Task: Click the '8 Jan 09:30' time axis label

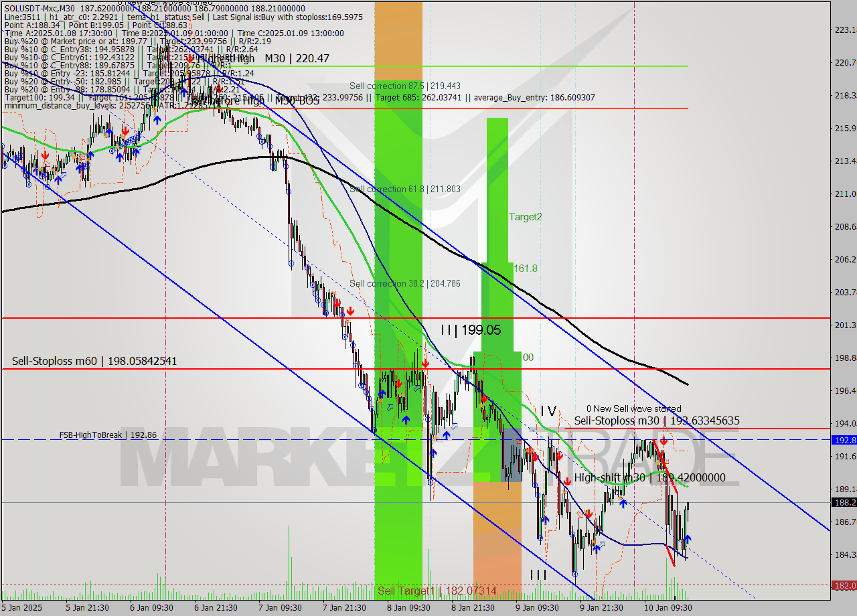Action: 409,608
